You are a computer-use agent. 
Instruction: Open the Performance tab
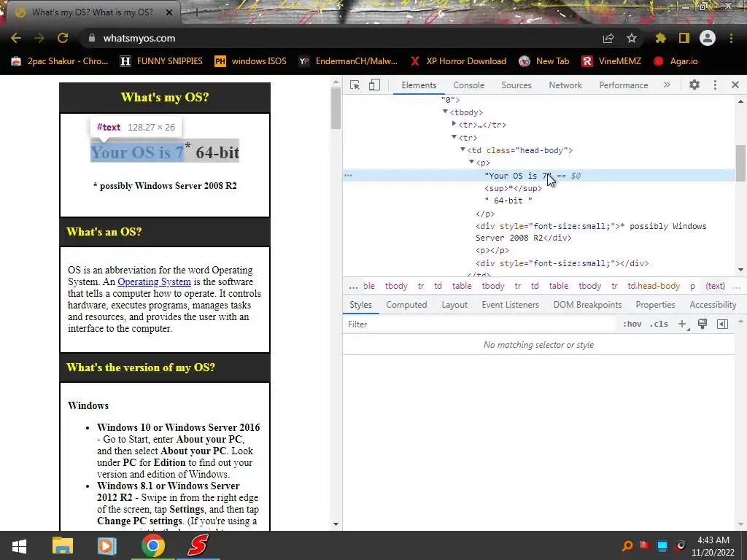pyautogui.click(x=624, y=85)
